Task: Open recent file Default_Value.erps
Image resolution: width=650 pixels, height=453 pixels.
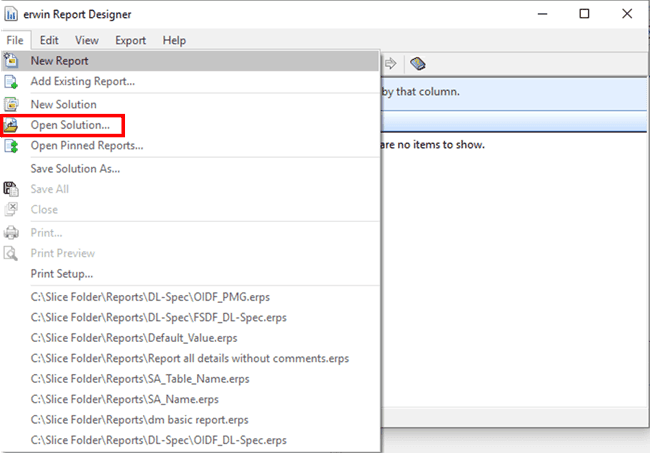Action: coord(191,338)
